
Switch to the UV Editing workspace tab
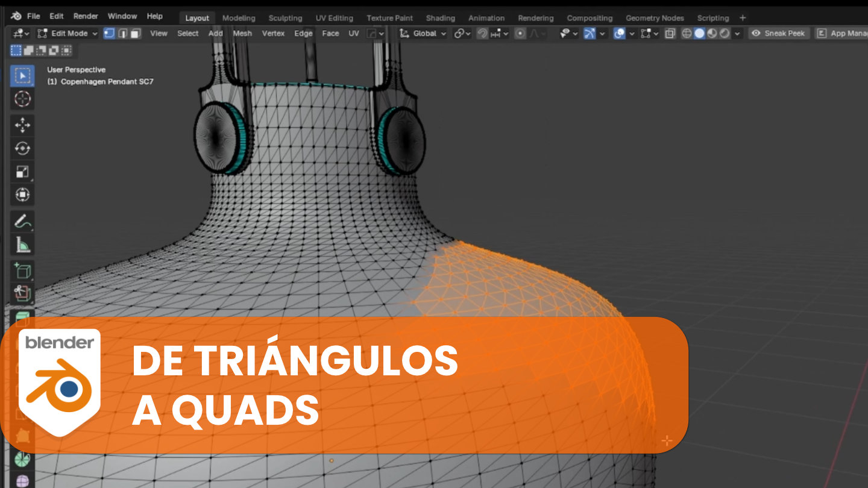[335, 18]
